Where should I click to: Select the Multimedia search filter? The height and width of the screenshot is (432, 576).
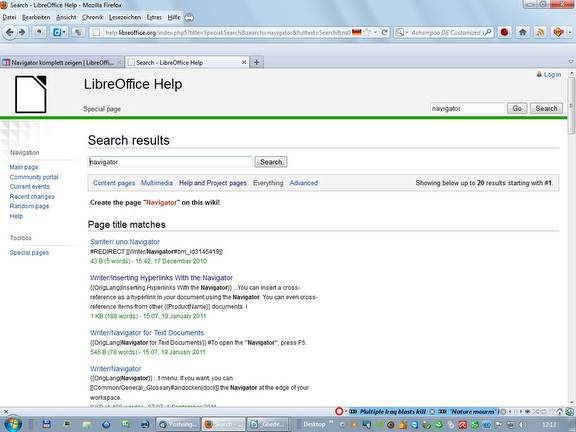[157, 183]
